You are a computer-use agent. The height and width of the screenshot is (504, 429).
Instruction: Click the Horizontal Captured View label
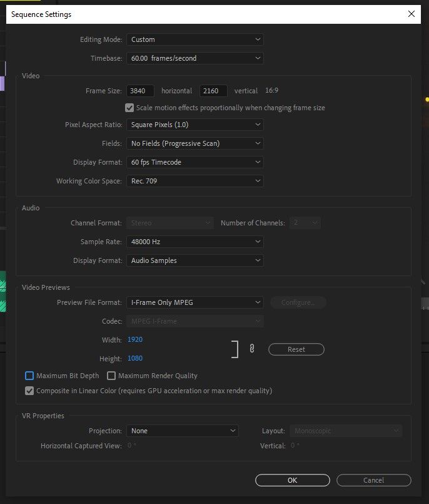[x=81, y=446]
